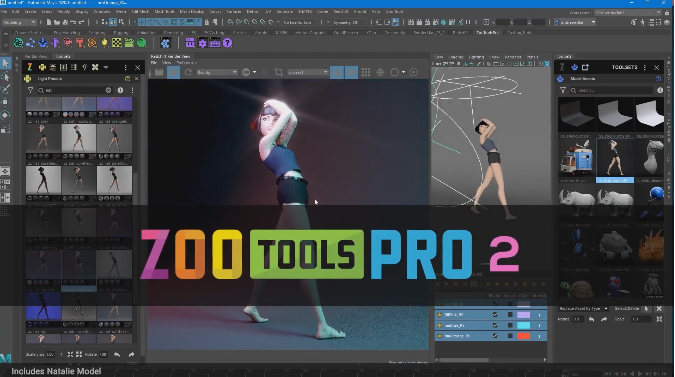Toggle isolate box in the orange light row
675x377 pixels.
[510, 336]
